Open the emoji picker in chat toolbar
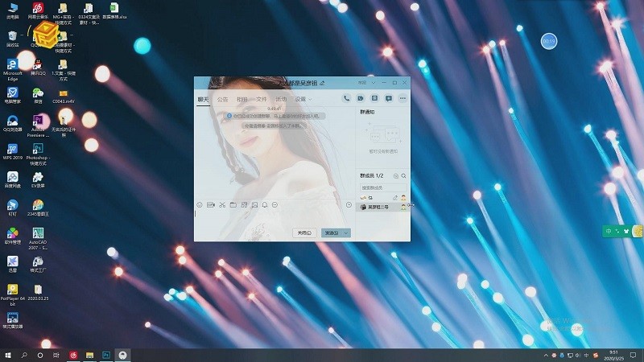 200,205
